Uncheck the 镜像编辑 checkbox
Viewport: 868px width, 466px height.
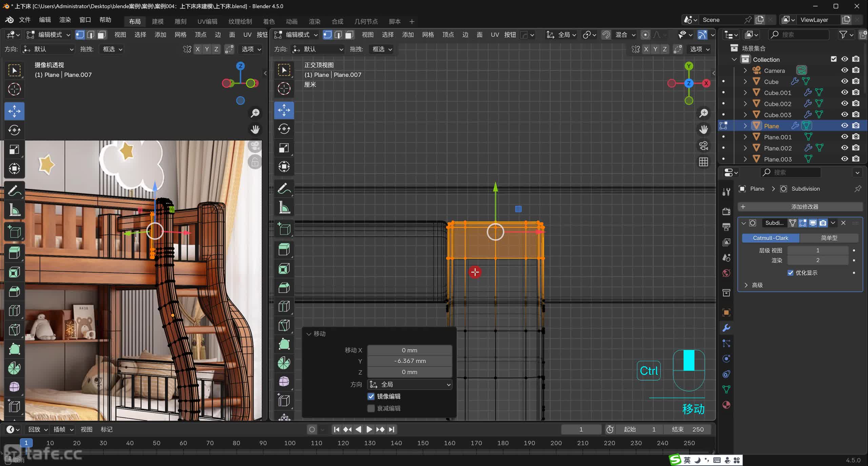[x=371, y=396]
